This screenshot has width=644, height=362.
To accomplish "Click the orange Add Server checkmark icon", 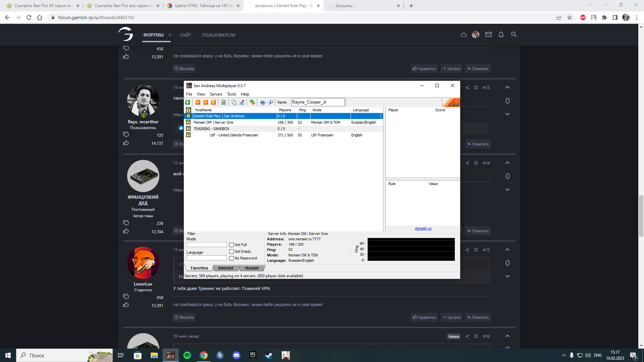I will click(198, 102).
